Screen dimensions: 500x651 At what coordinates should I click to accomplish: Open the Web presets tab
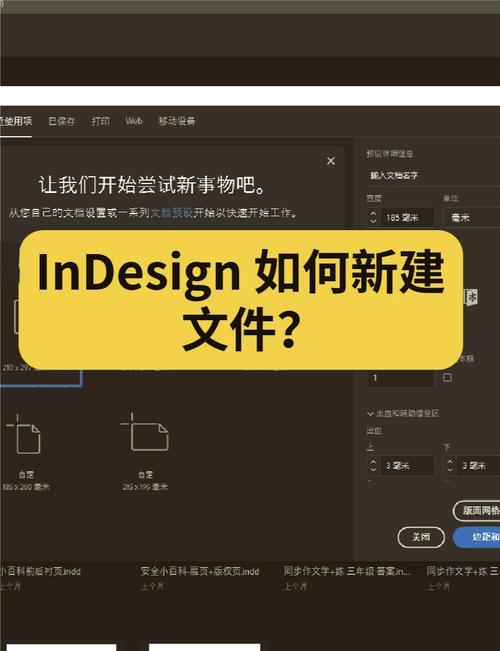click(x=134, y=121)
